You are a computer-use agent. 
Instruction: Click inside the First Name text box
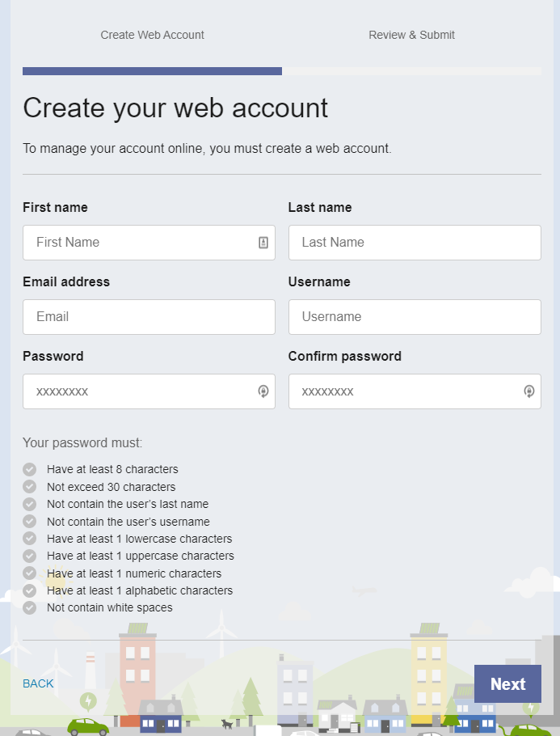coord(137,243)
